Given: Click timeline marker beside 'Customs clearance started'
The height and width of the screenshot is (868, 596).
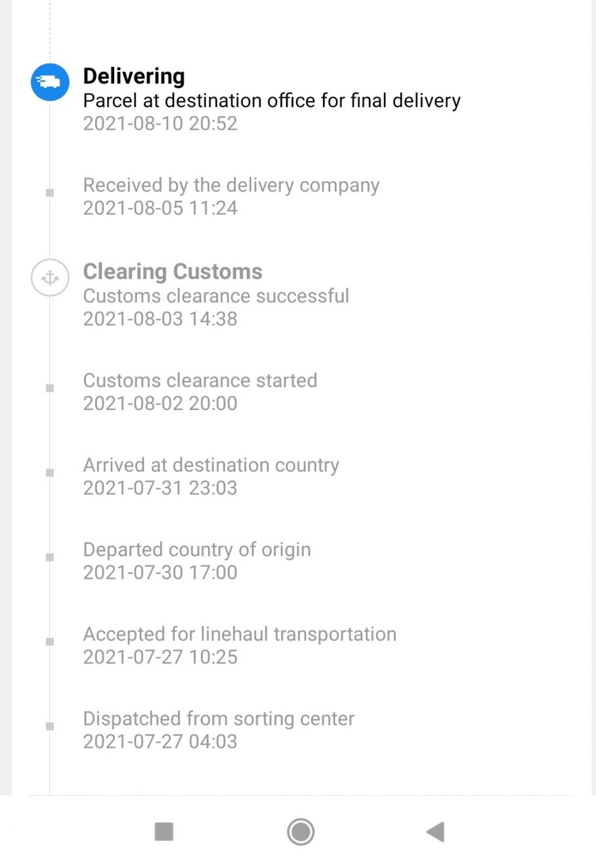Looking at the screenshot, I should click(x=50, y=388).
